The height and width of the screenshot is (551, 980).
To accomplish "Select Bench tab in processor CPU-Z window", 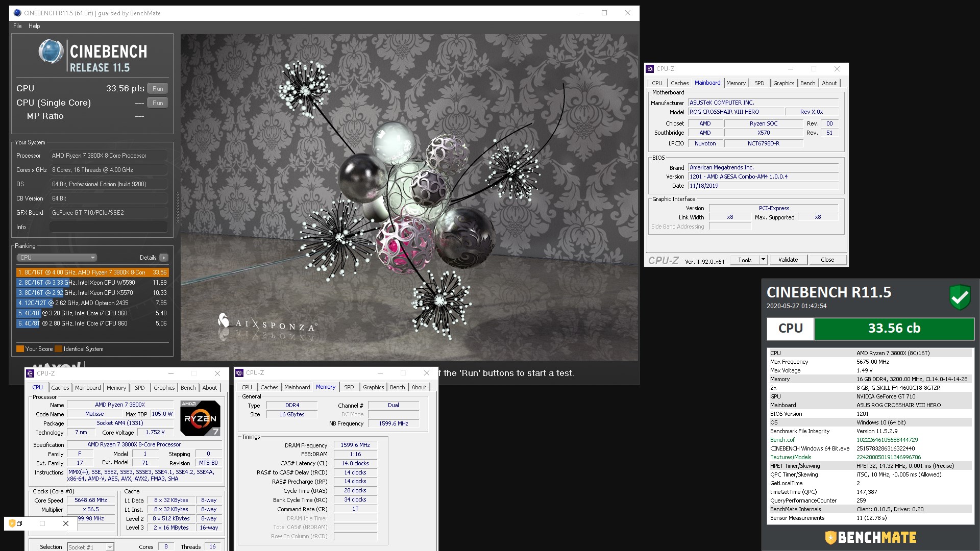I will (188, 388).
